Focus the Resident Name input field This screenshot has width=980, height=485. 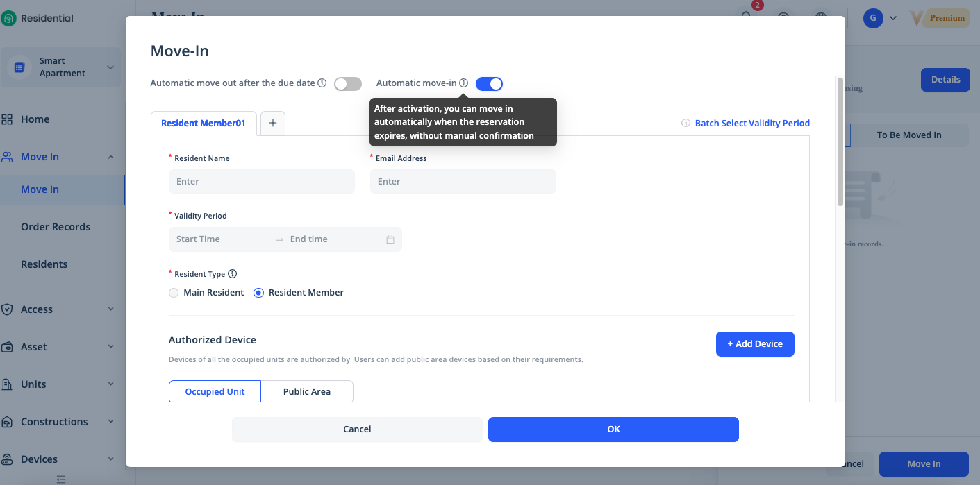point(262,182)
